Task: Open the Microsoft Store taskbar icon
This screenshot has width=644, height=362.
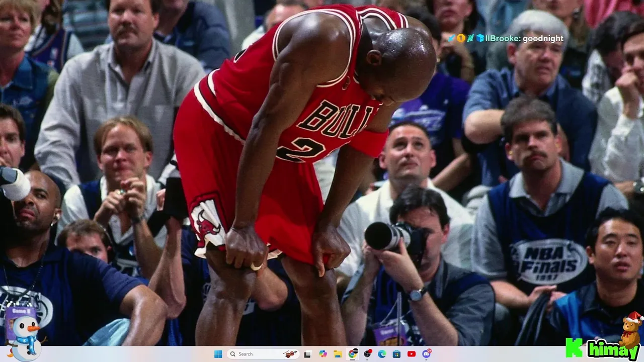Action: tap(396, 354)
